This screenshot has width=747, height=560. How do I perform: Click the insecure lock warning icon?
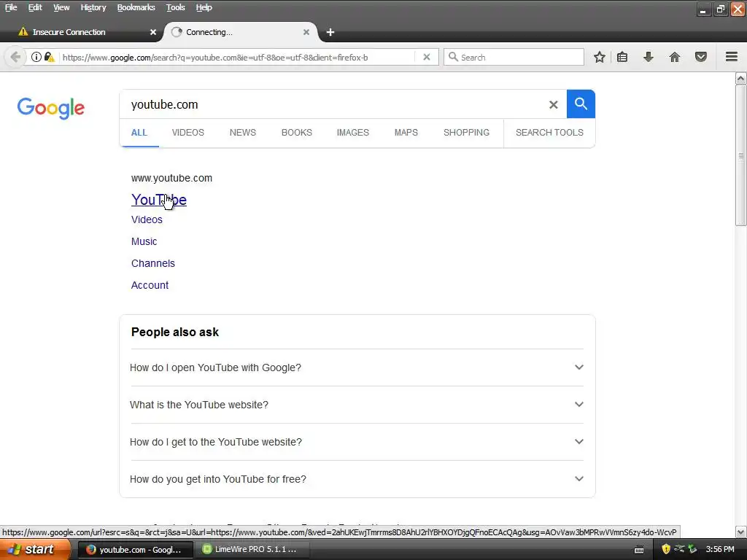coord(50,57)
